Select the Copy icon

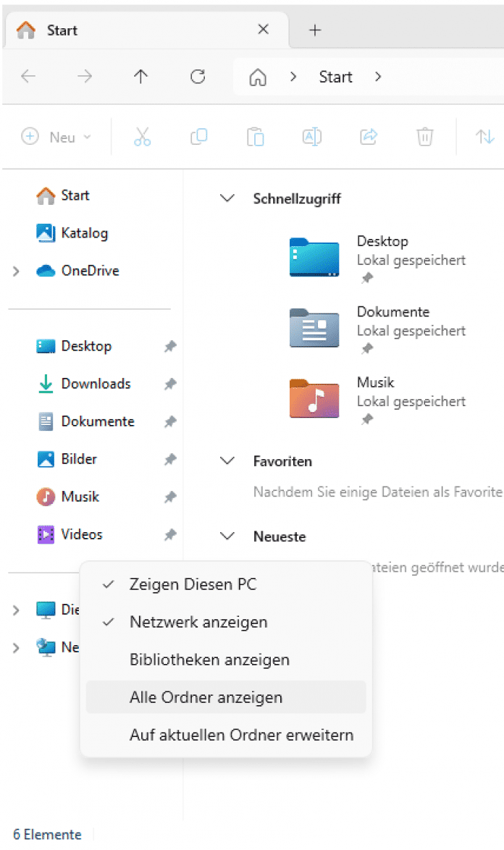tap(198, 137)
